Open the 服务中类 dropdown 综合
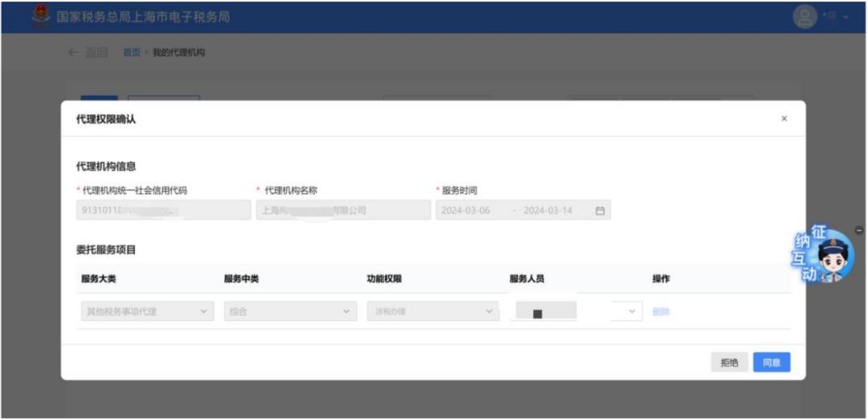This screenshot has width=868, height=420. (291, 311)
